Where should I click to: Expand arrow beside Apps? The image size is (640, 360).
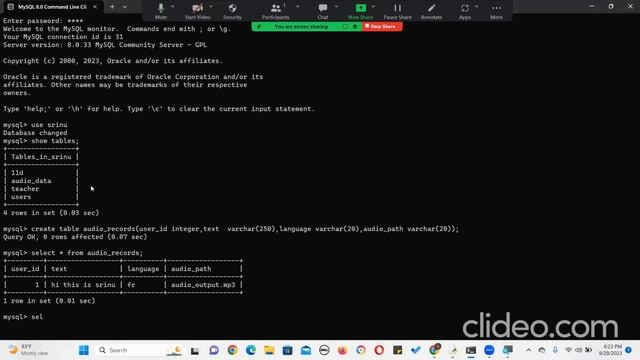coord(476,7)
